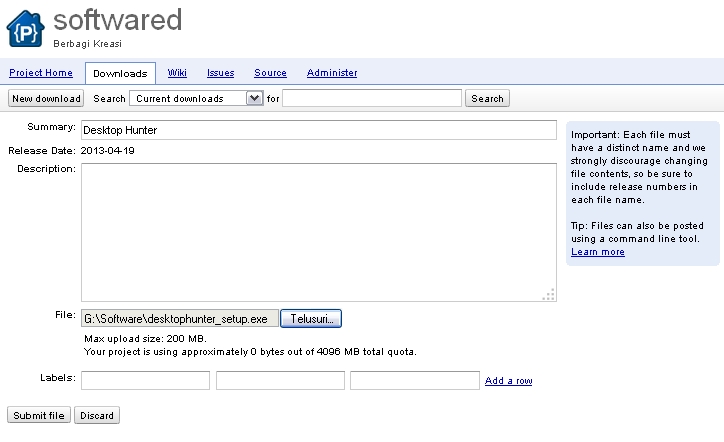Click the project house logo icon

(25, 29)
